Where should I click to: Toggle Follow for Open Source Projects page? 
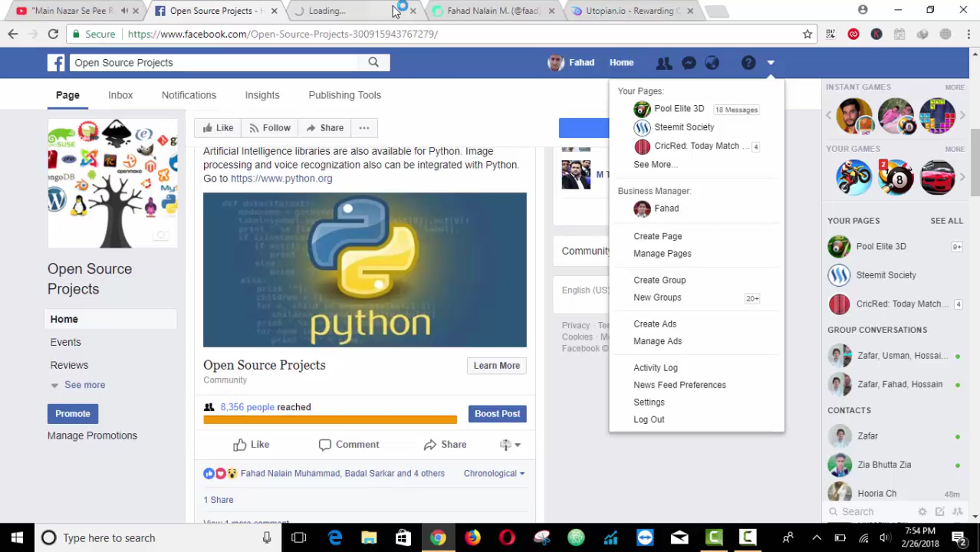click(x=270, y=128)
